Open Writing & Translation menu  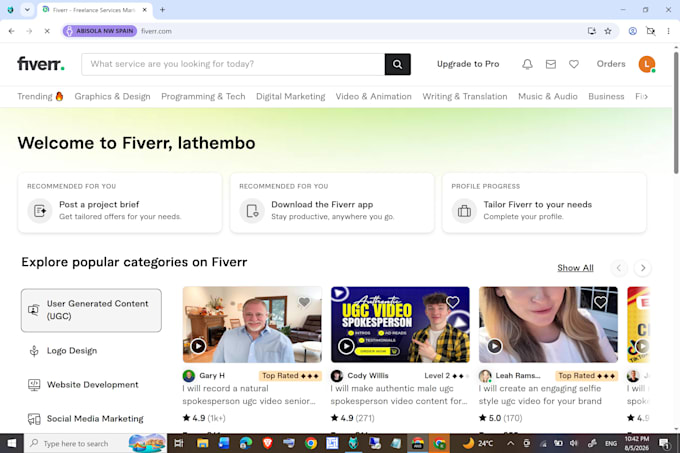point(465,97)
